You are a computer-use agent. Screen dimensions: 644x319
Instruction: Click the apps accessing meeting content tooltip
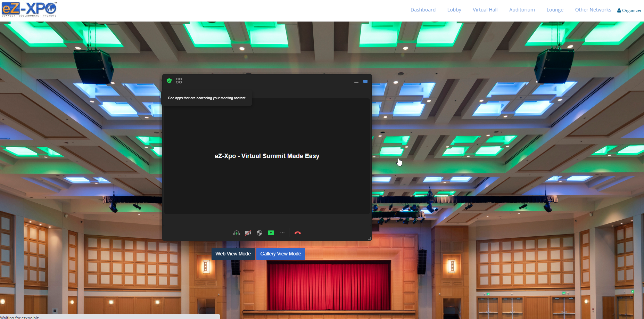coord(207,98)
